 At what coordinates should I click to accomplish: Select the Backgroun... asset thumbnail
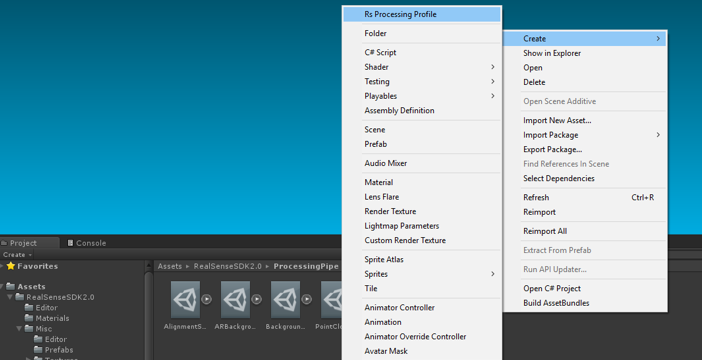[x=285, y=300]
